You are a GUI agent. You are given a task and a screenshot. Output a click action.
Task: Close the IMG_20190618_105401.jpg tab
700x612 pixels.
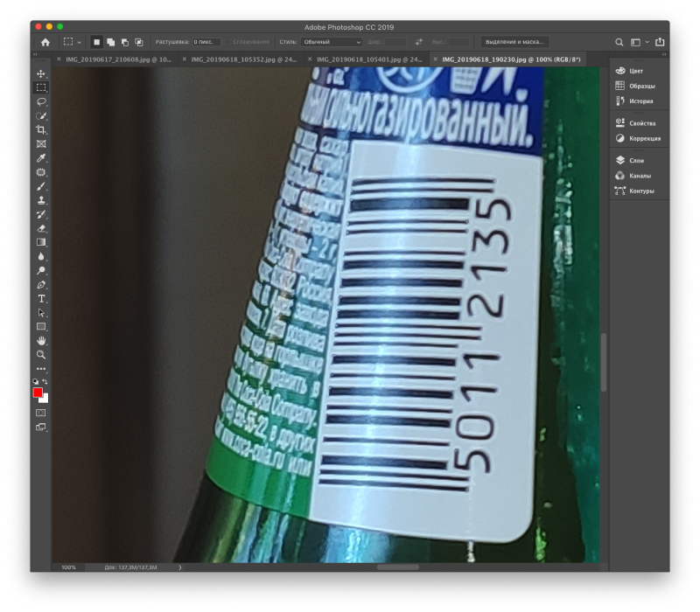tap(310, 59)
